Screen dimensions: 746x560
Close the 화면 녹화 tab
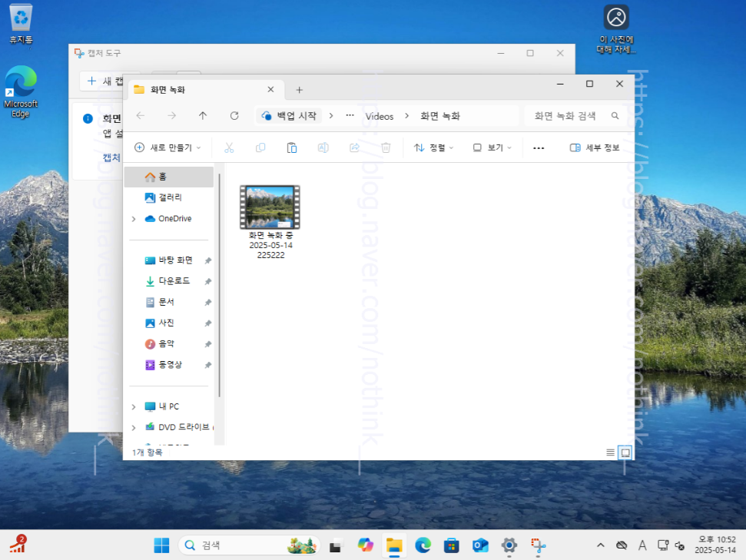270,89
